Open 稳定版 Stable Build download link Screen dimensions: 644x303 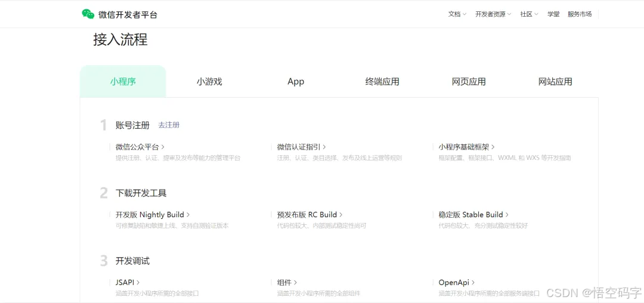473,214
